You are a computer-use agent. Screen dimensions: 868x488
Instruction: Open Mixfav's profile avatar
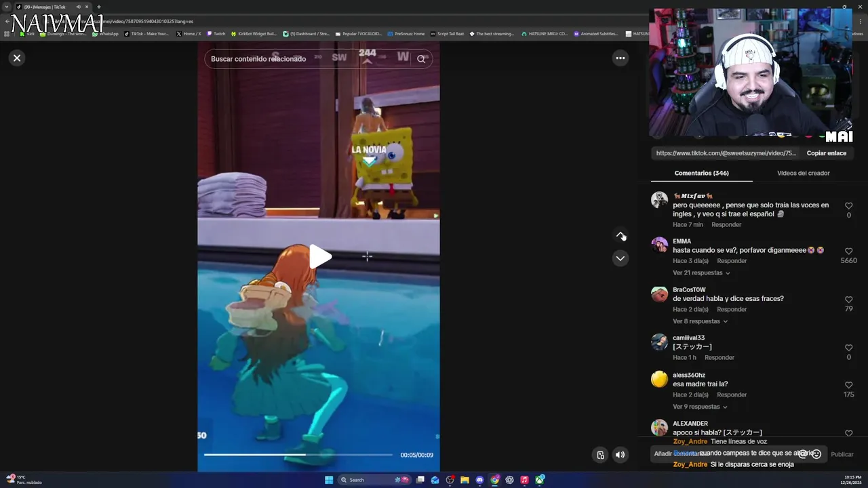(659, 200)
